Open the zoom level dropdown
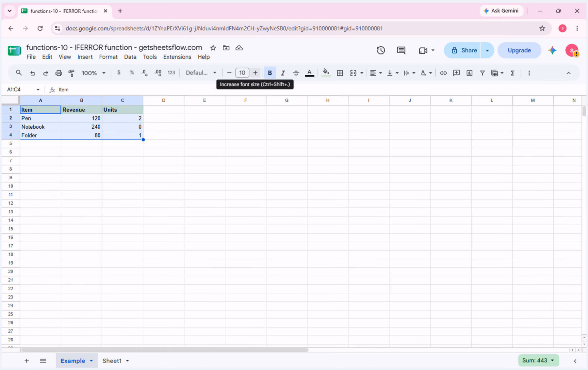588x370 pixels. (x=93, y=73)
